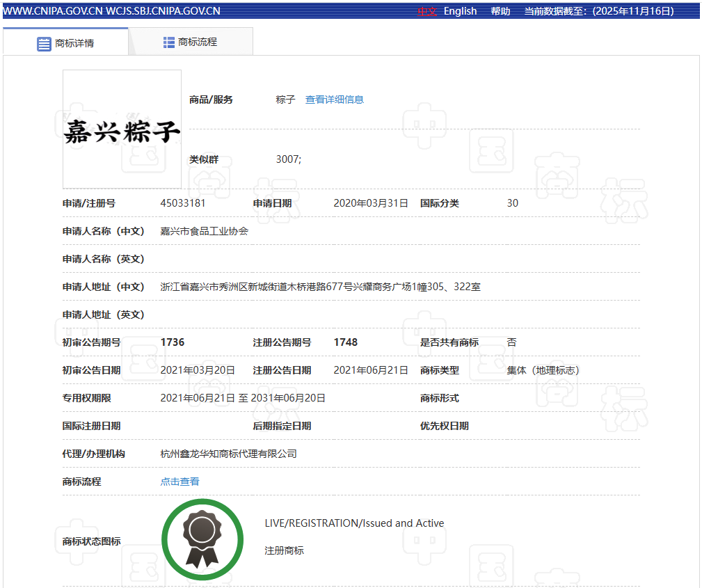Switch language to English
702x588 pixels.
click(x=460, y=11)
